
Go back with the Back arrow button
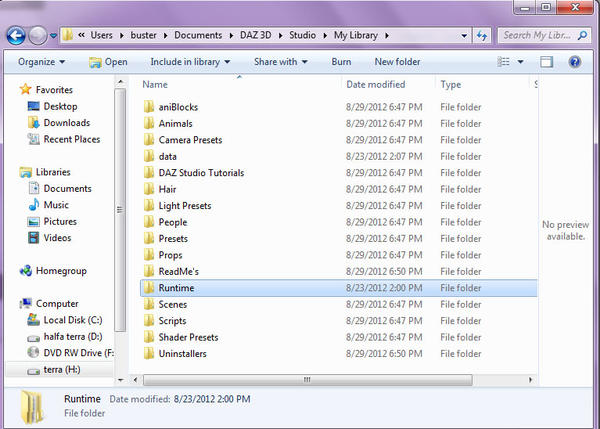(16, 36)
